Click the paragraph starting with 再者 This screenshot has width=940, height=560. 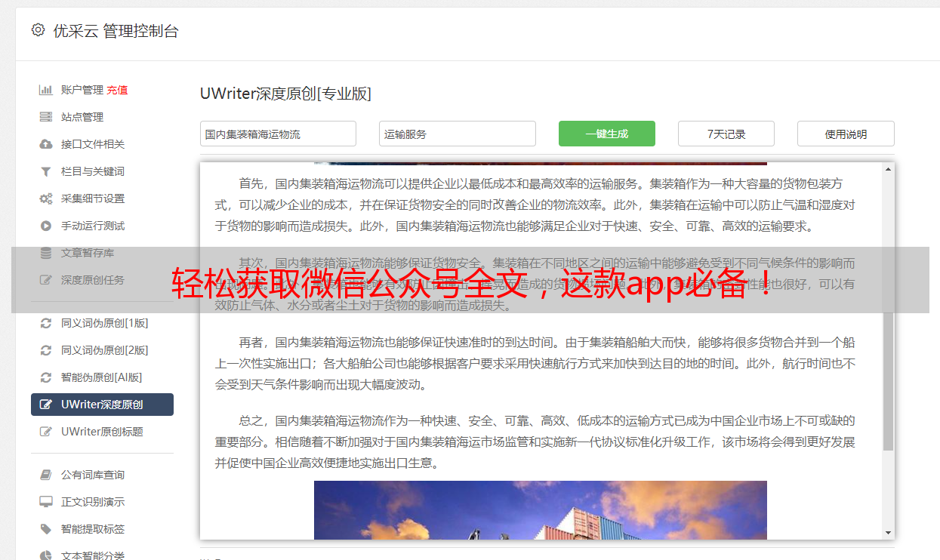[x=535, y=363]
